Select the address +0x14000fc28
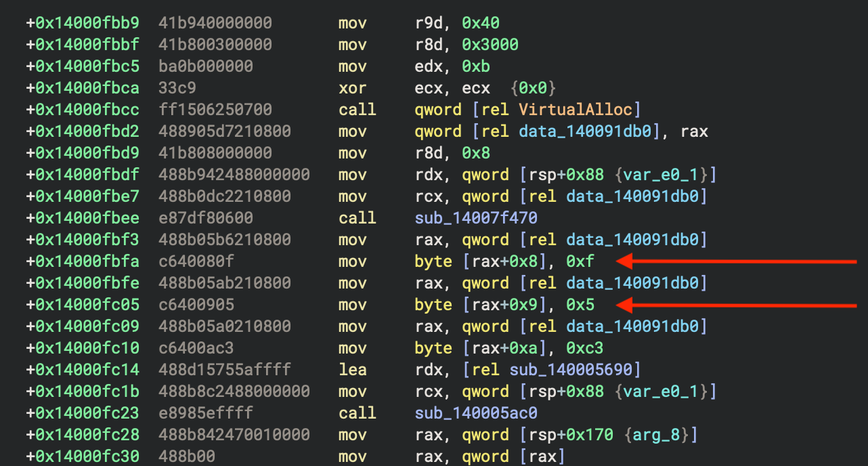Screen dimensions: 868x466 (83, 435)
